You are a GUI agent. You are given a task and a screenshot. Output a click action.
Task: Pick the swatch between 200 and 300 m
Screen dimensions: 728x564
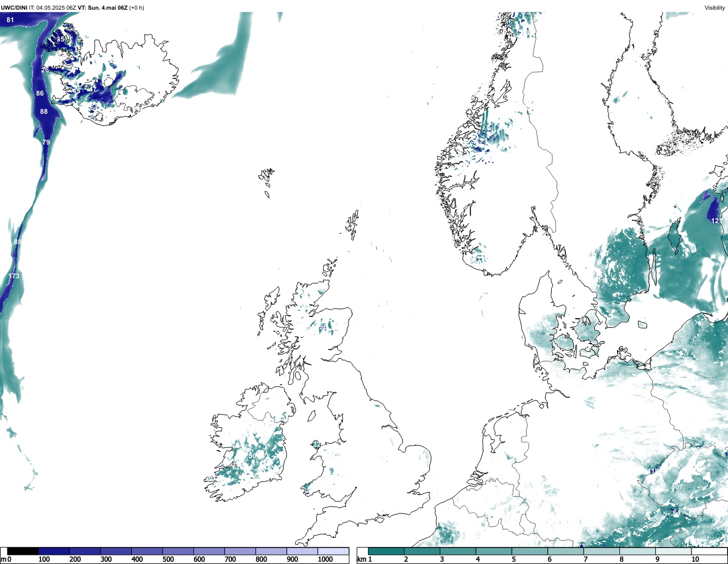click(85, 551)
